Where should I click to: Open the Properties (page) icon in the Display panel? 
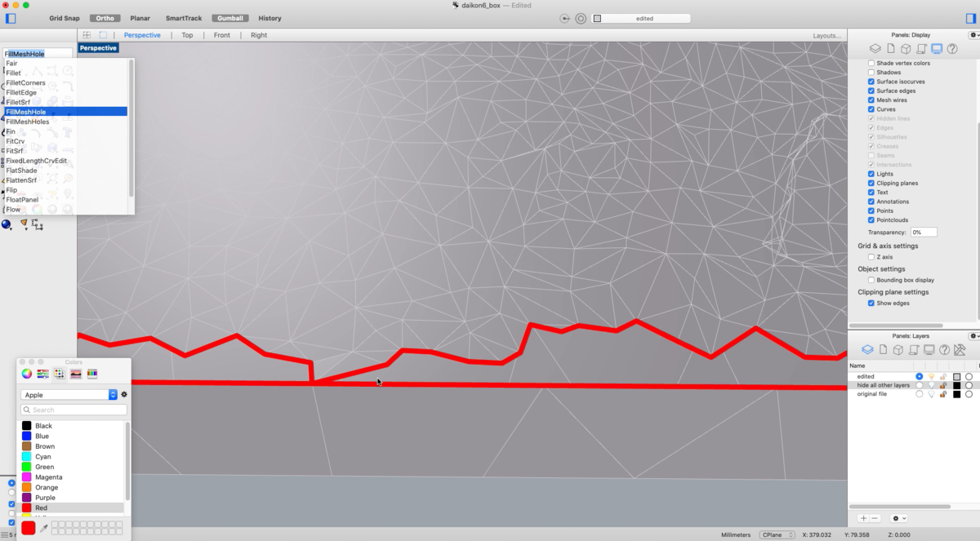point(890,49)
